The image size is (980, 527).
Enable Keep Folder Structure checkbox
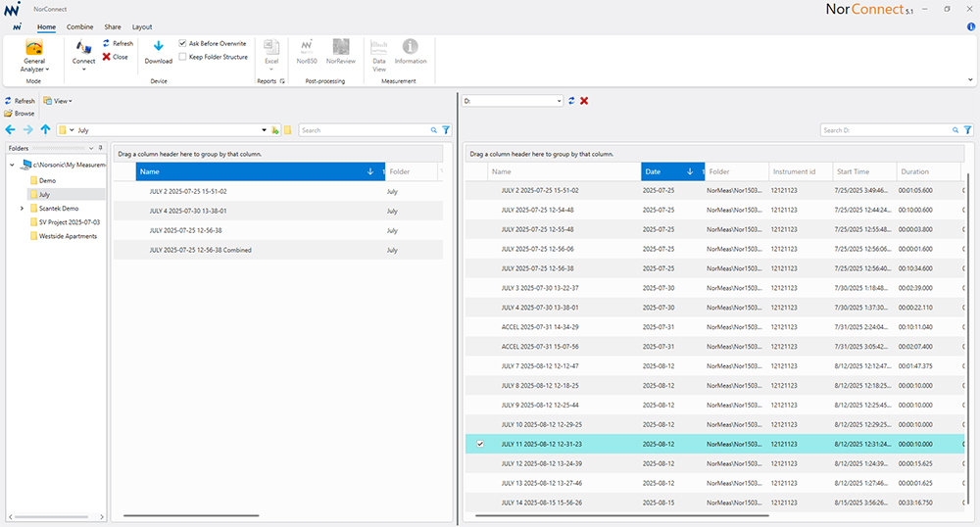click(x=182, y=57)
